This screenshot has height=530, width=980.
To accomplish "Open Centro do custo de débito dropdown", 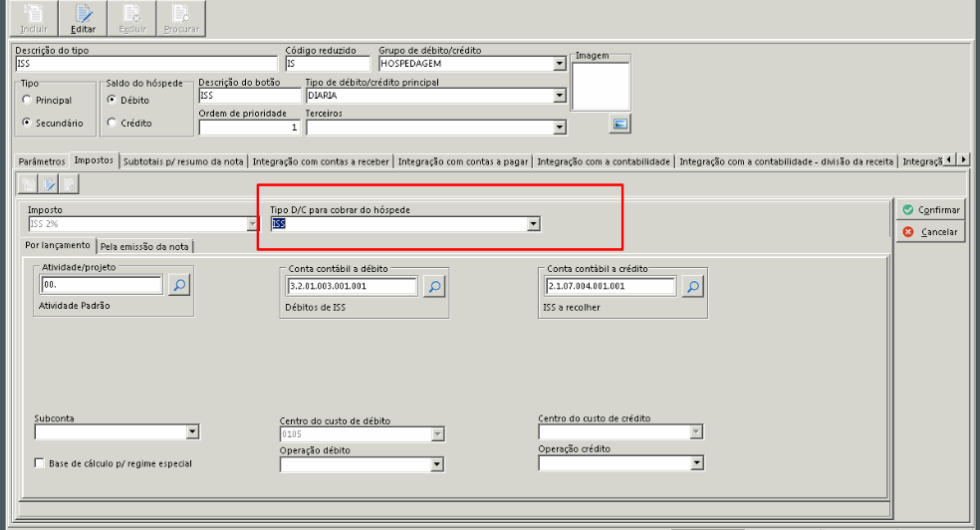I will (437, 434).
